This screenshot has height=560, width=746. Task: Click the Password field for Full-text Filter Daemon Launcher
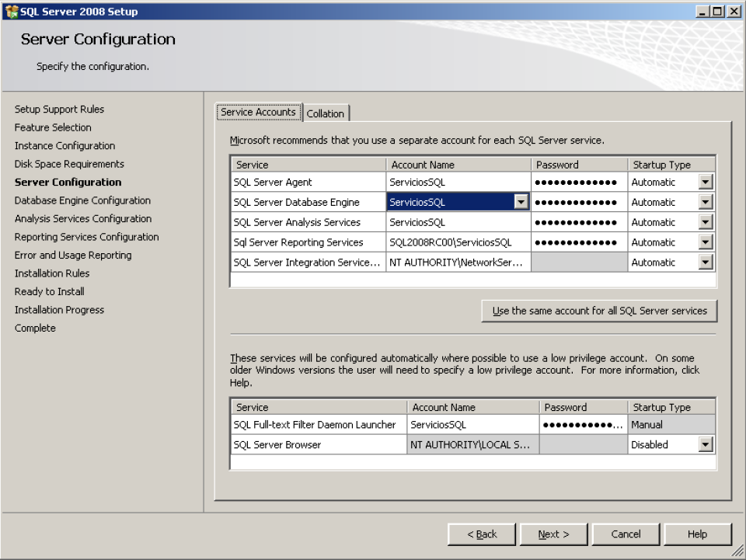point(584,425)
